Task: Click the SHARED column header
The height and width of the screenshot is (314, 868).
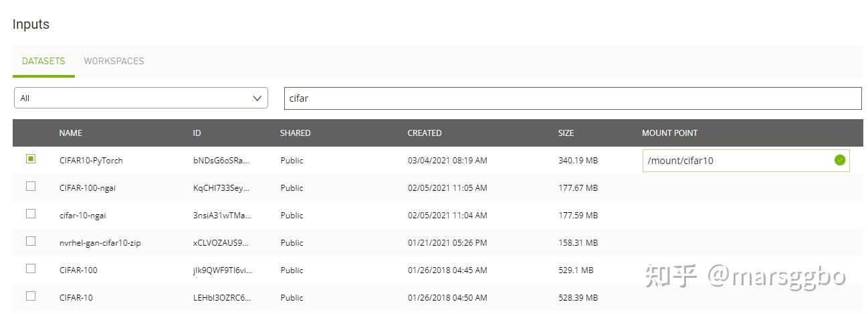Action: click(295, 133)
